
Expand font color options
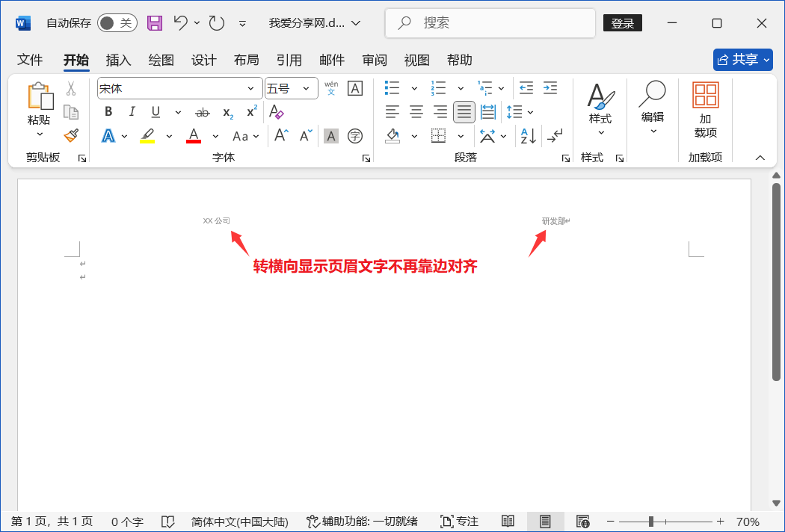[x=215, y=136]
